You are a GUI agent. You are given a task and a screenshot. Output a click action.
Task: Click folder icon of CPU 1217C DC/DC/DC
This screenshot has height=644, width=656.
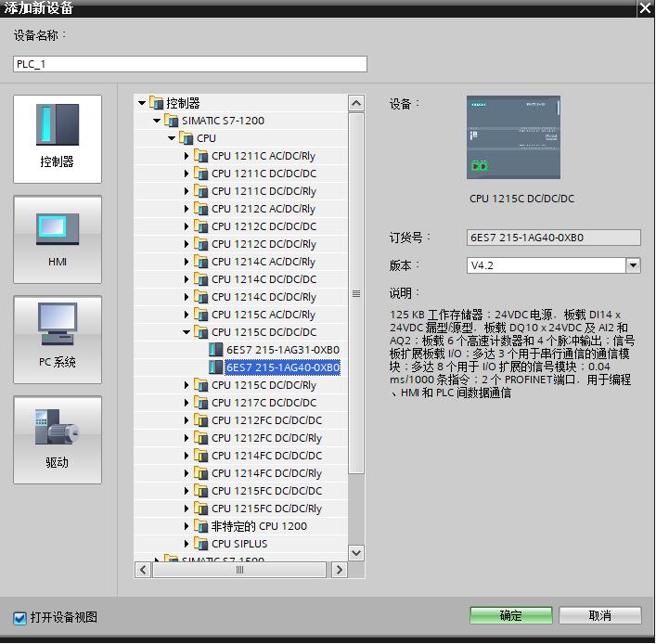[x=200, y=403]
